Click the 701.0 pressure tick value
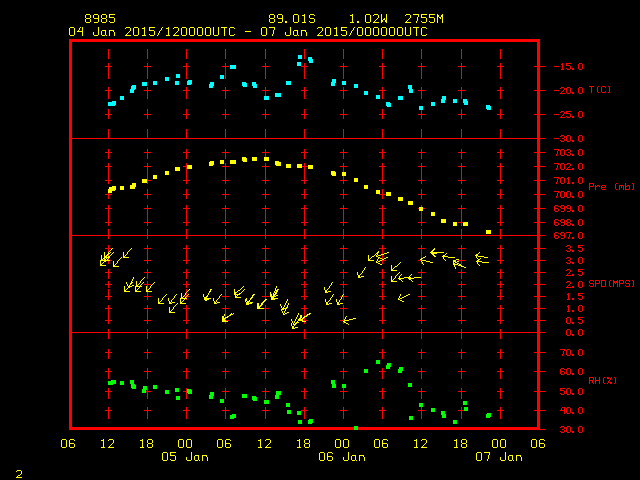 pos(568,180)
